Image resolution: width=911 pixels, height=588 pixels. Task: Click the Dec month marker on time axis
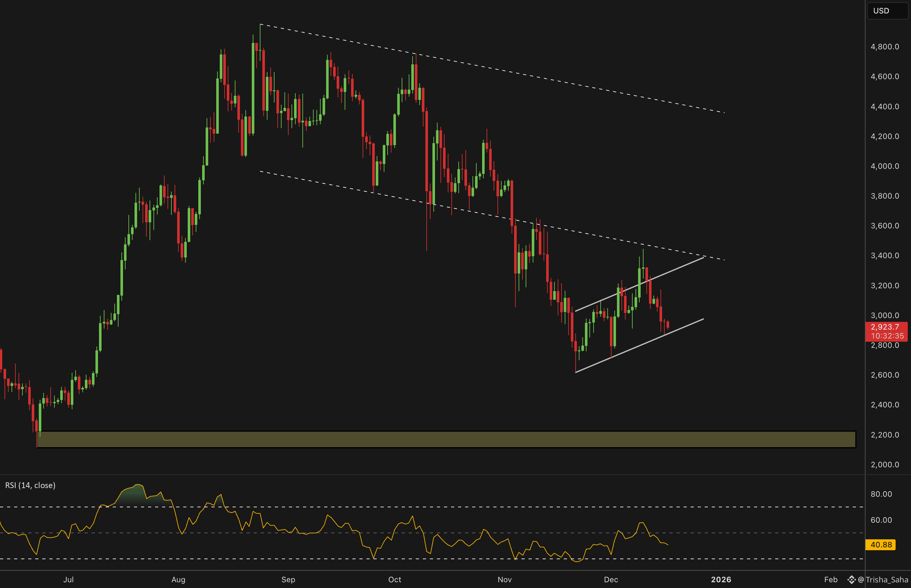tap(611, 580)
